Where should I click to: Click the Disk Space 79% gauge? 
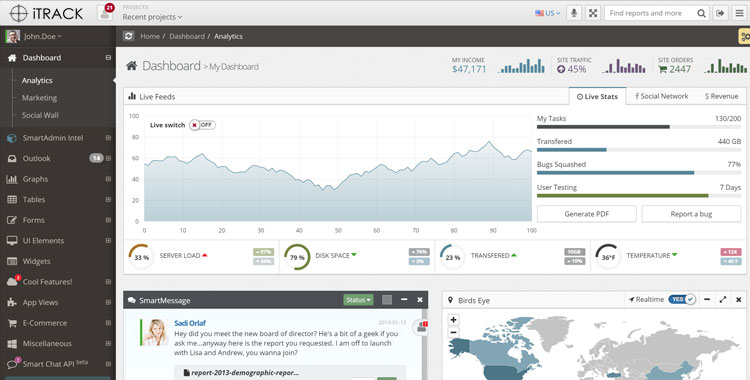click(297, 257)
